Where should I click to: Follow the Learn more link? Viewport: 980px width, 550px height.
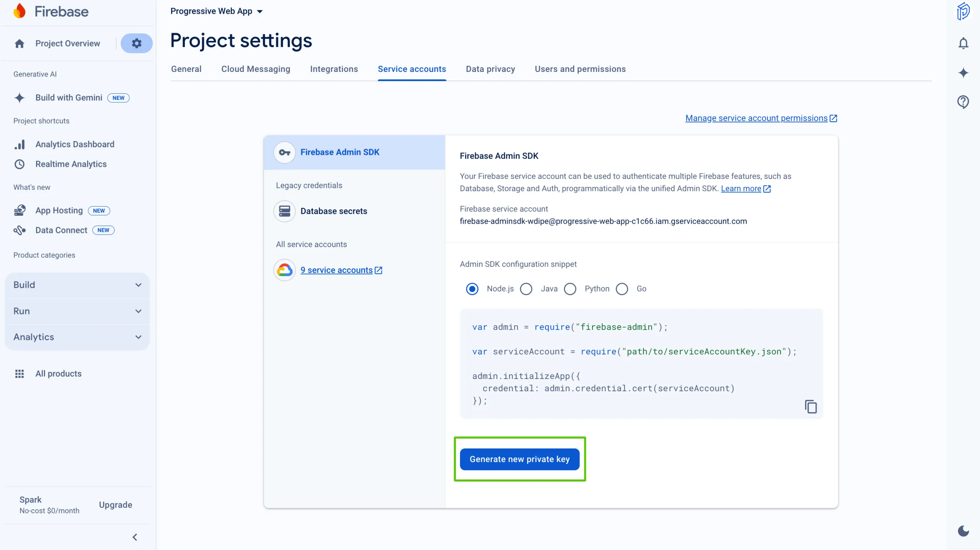coord(741,189)
